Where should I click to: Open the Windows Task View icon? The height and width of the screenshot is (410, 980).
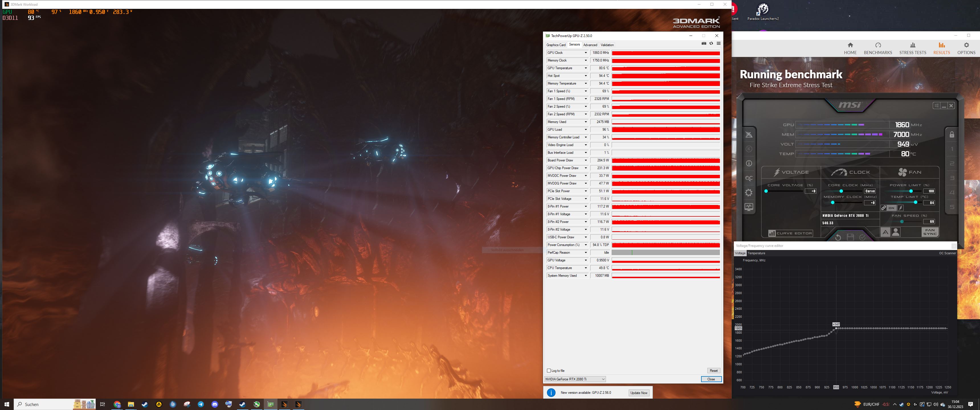pos(102,404)
